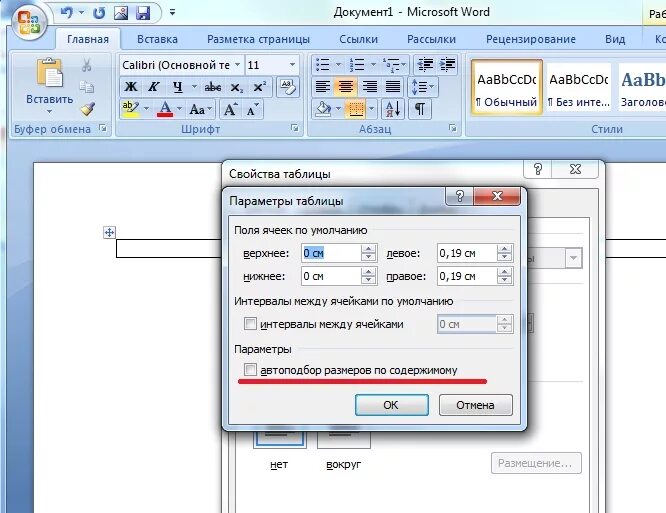The width and height of the screenshot is (666, 513).
Task: Click the help question mark in Параметры таблицы
Action: [460, 196]
